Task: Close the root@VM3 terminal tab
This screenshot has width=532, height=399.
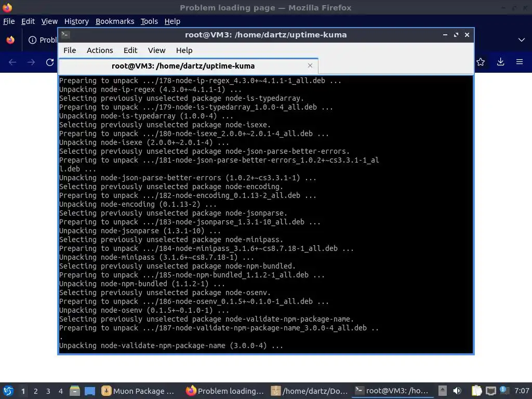Action: click(x=310, y=65)
